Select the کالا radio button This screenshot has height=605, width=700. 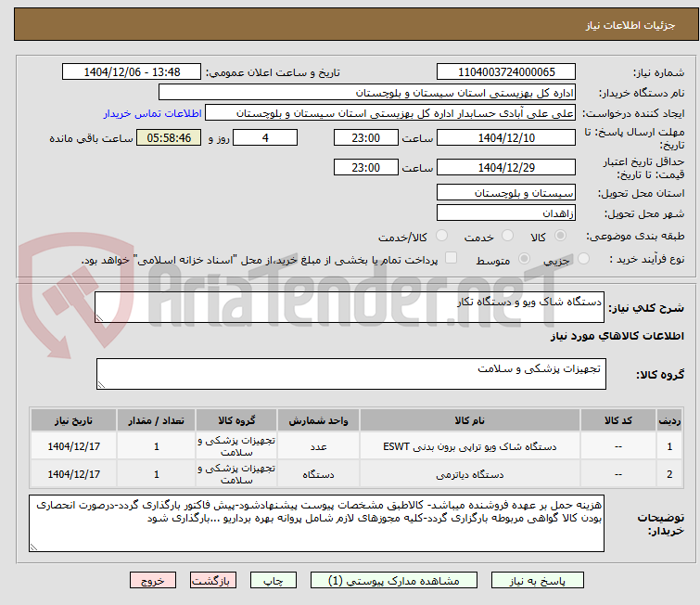pos(560,236)
